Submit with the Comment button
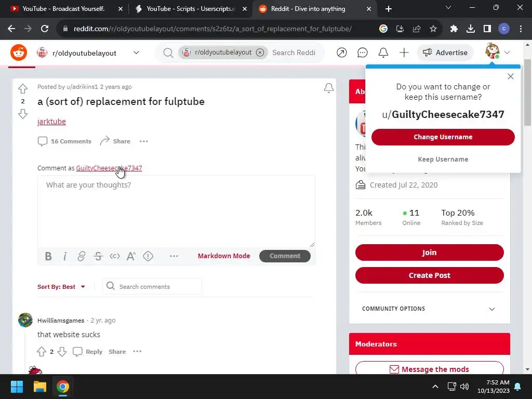Viewport: 532px width, 399px height. pyautogui.click(x=285, y=256)
